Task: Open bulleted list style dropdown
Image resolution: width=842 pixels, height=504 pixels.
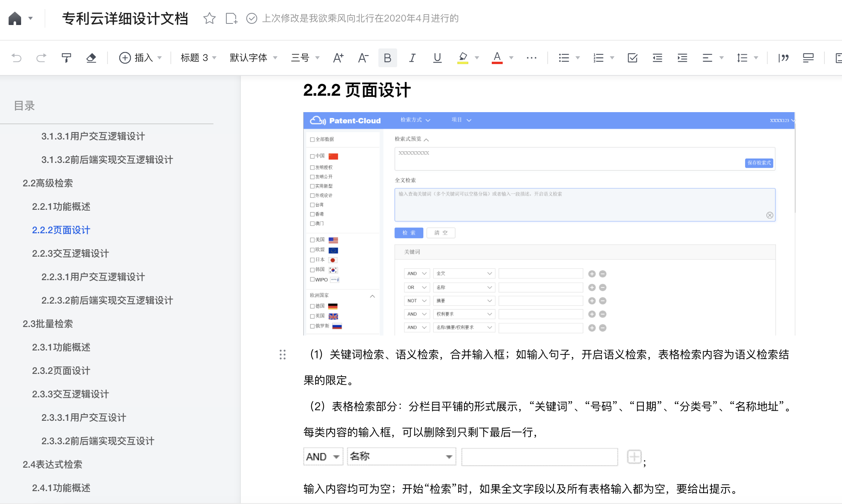Action: tap(578, 58)
